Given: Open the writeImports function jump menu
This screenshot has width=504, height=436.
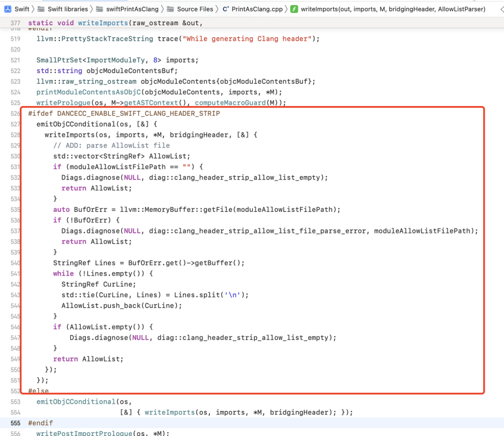Looking at the screenshot, I should click(x=393, y=9).
